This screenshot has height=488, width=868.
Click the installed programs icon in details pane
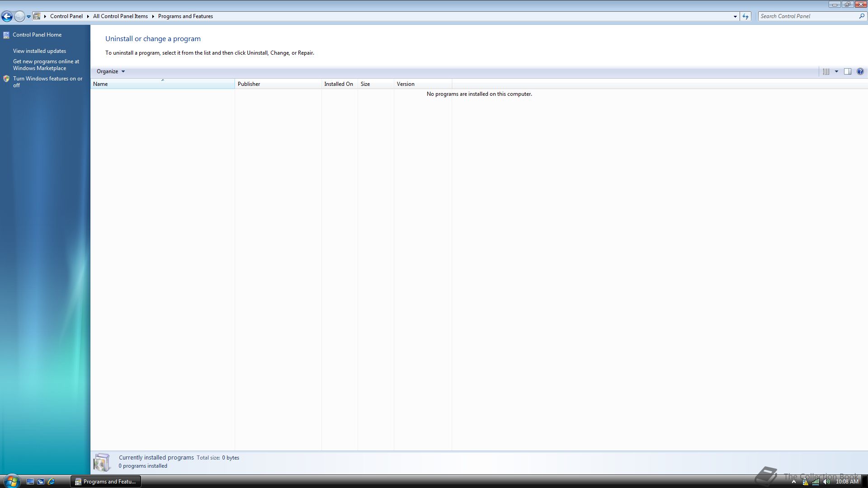point(102,462)
